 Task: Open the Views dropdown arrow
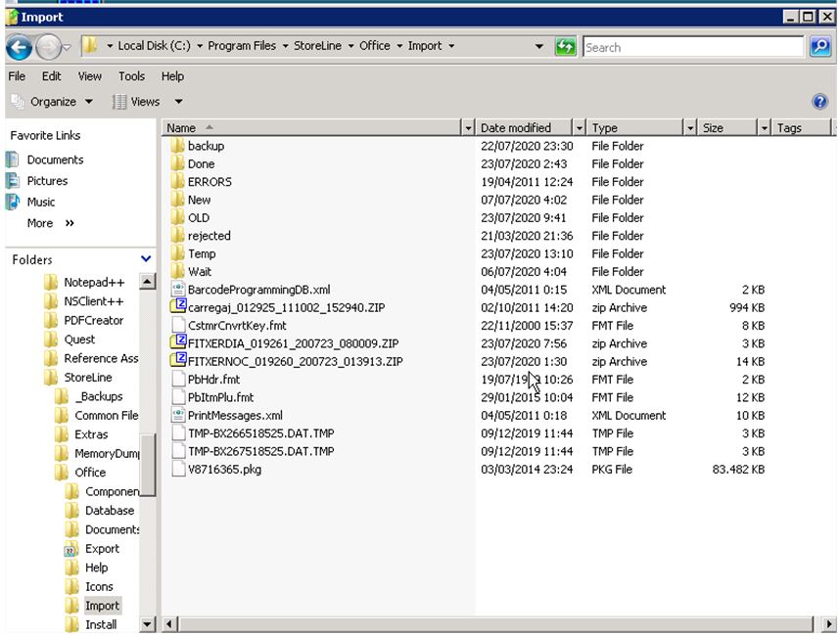pyautogui.click(x=178, y=102)
